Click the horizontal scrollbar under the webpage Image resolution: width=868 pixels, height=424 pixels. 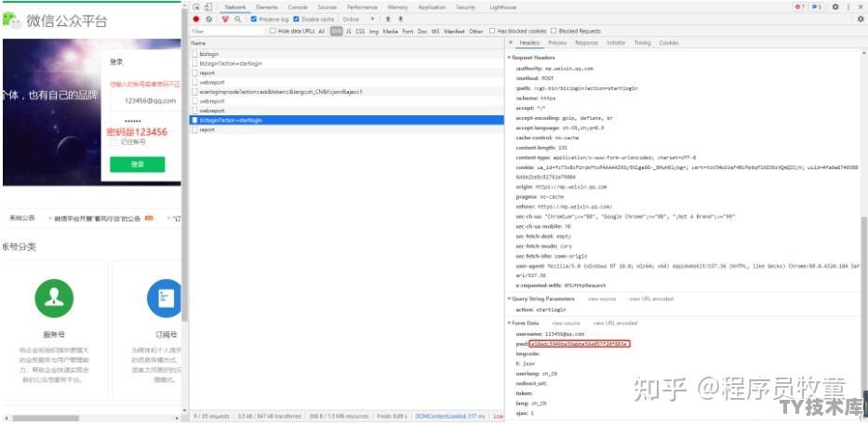[x=47, y=417]
